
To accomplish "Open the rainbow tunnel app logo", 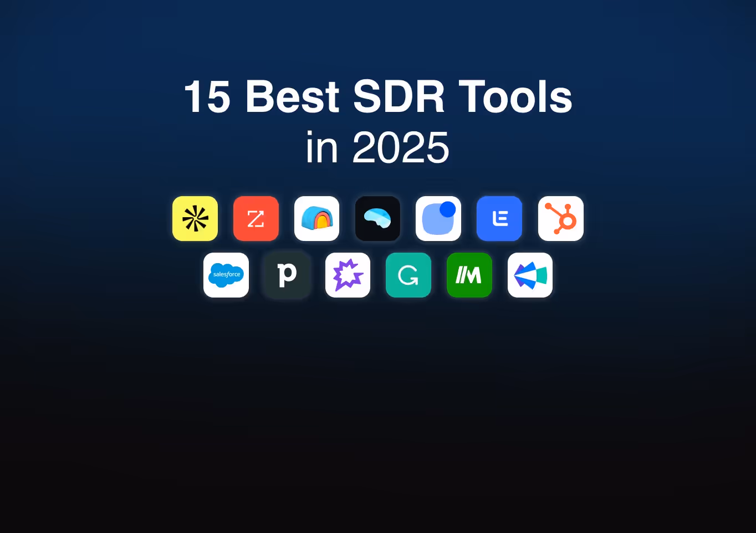I will point(316,218).
